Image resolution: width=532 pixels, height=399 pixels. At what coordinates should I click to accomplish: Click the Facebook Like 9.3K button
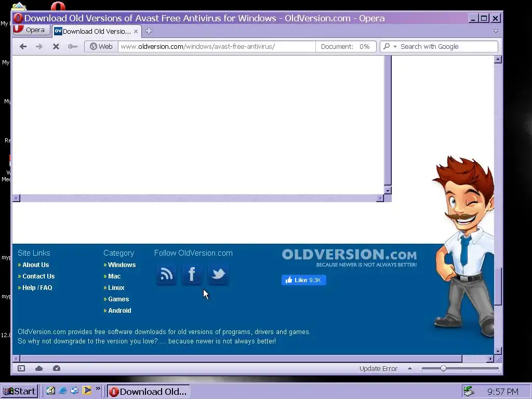tap(303, 280)
